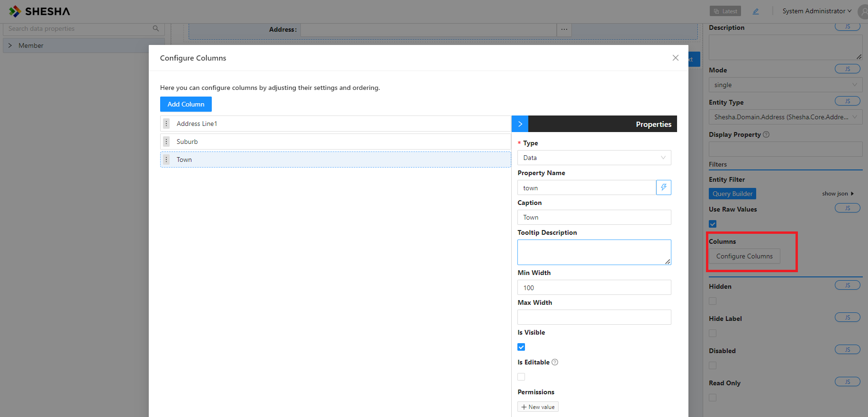Toggle JS mode for Mode setting
This screenshot has height=417, width=868.
pyautogui.click(x=848, y=69)
